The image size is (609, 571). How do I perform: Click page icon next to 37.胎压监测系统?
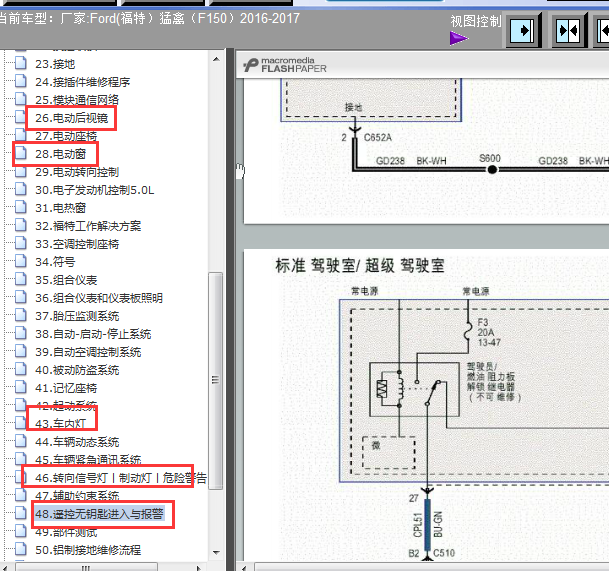click(x=21, y=315)
